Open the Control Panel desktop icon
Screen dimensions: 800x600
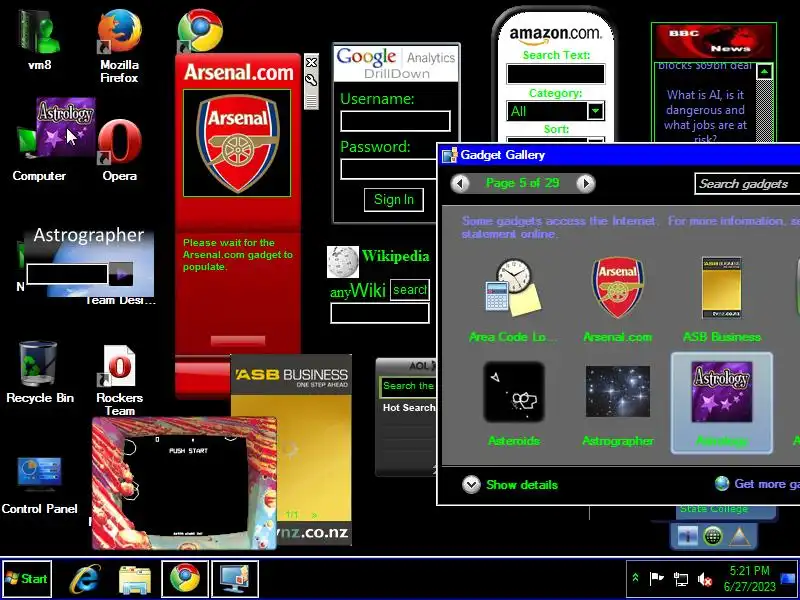click(x=39, y=486)
